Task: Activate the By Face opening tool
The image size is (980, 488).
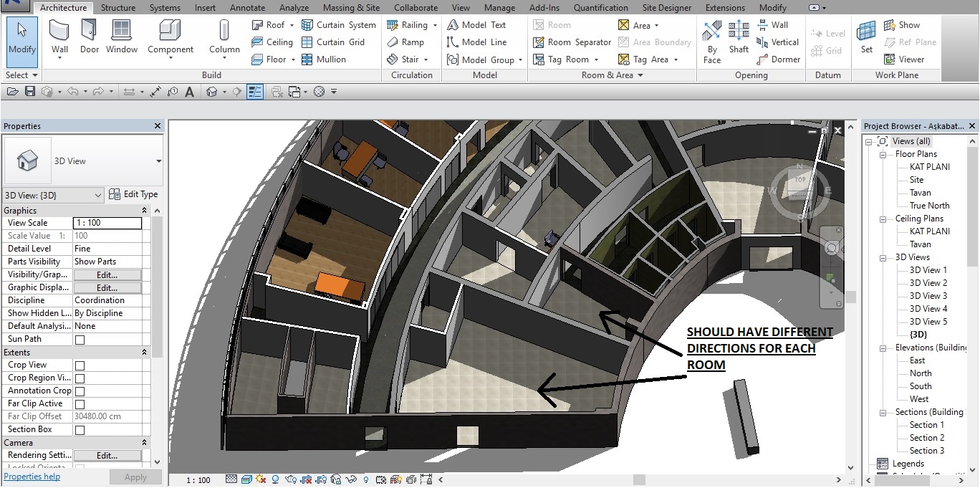Action: click(712, 37)
